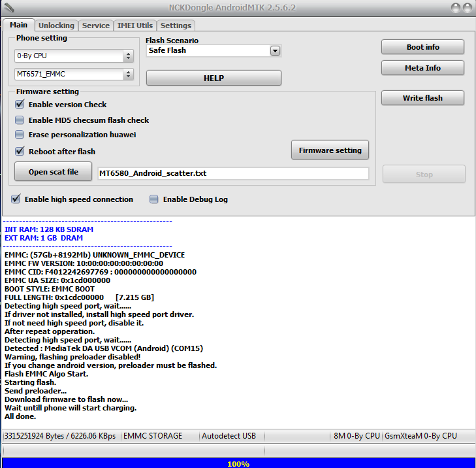The image size is (476, 468).
Task: Click Open scat file button
Action: pos(53,172)
